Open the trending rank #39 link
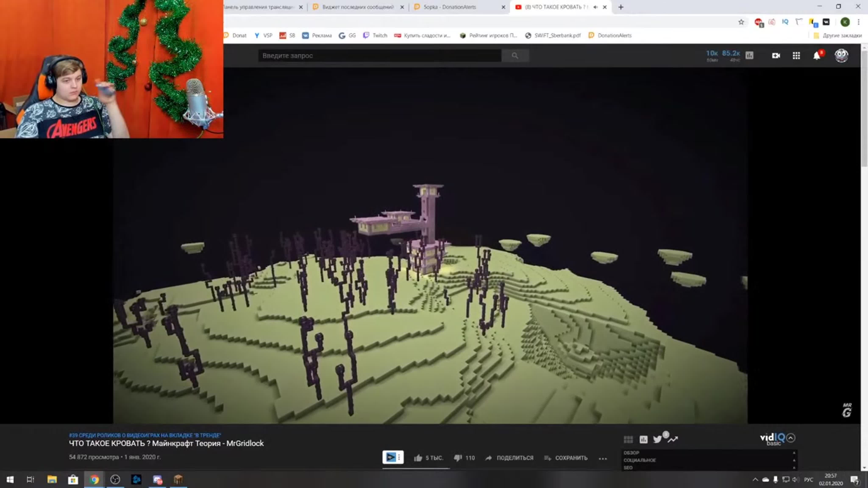Image resolution: width=868 pixels, height=488 pixels. click(x=145, y=435)
